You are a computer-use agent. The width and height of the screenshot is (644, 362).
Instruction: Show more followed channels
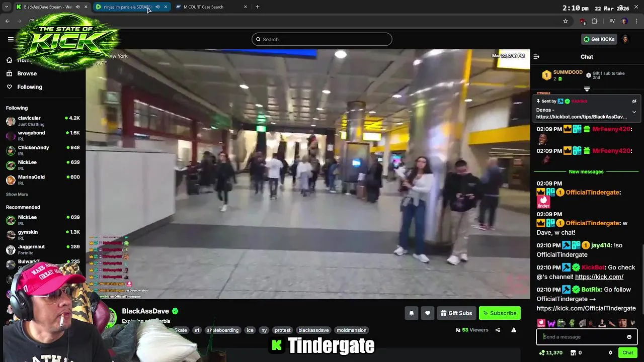17,195
